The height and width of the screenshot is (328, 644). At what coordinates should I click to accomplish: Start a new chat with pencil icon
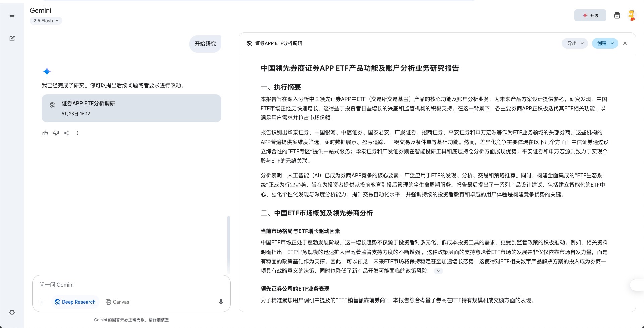[x=12, y=38]
